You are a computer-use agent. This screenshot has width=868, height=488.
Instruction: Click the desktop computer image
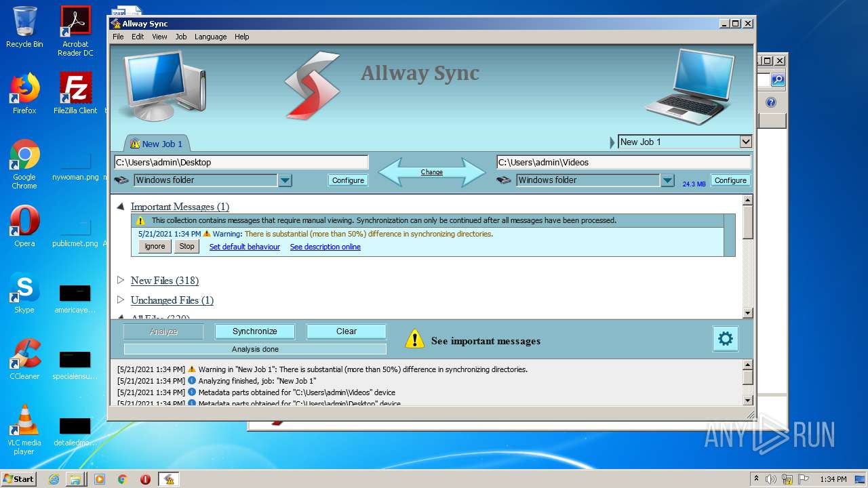(x=164, y=85)
